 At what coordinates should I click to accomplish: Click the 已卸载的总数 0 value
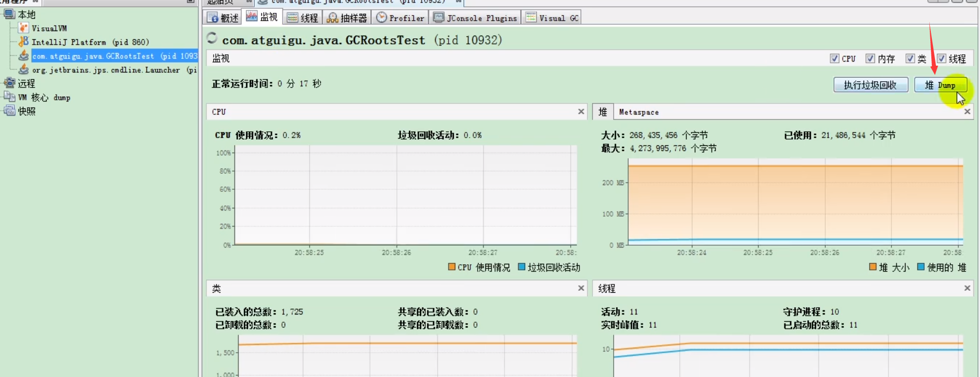pos(283,325)
